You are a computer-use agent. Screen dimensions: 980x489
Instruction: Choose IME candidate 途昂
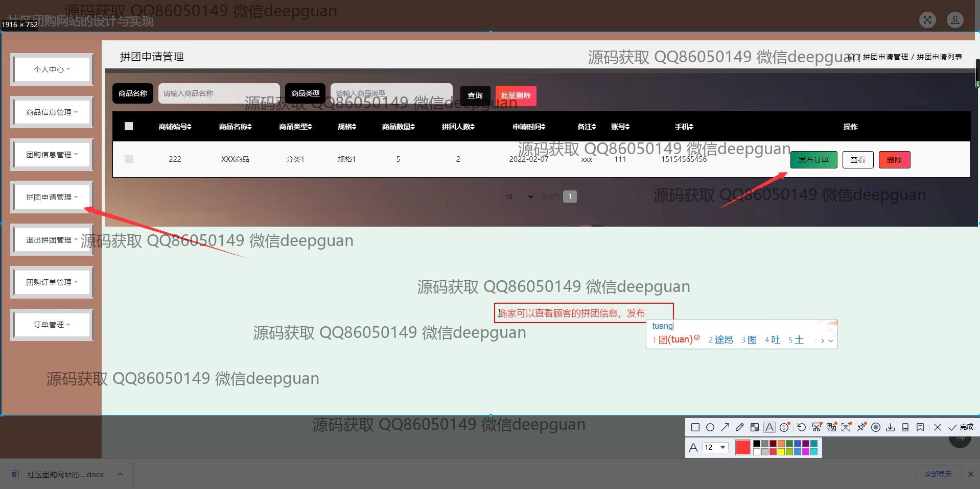tap(720, 340)
